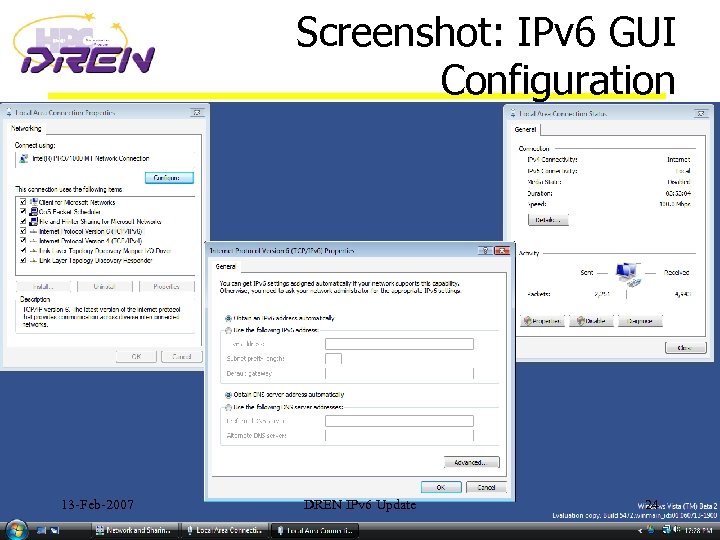Click the Windows Vista Start orb
Viewport: 720px width, 540px height.
pos(17,529)
